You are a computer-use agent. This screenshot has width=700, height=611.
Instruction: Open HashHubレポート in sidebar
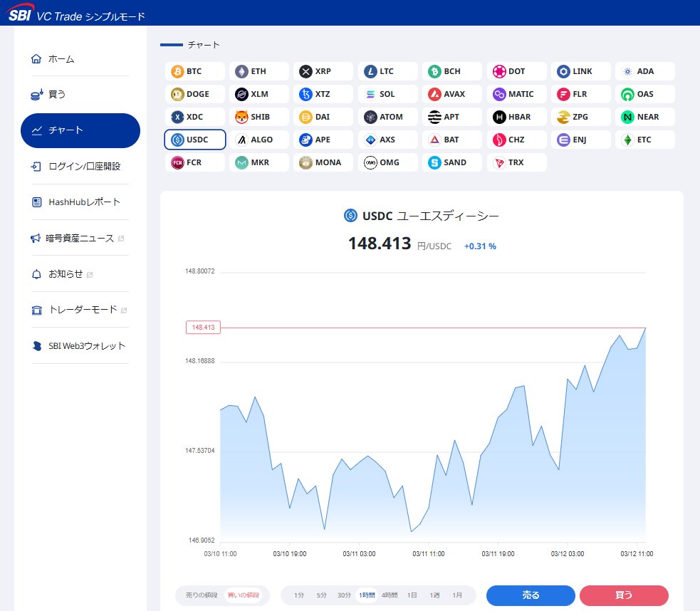pyautogui.click(x=80, y=202)
